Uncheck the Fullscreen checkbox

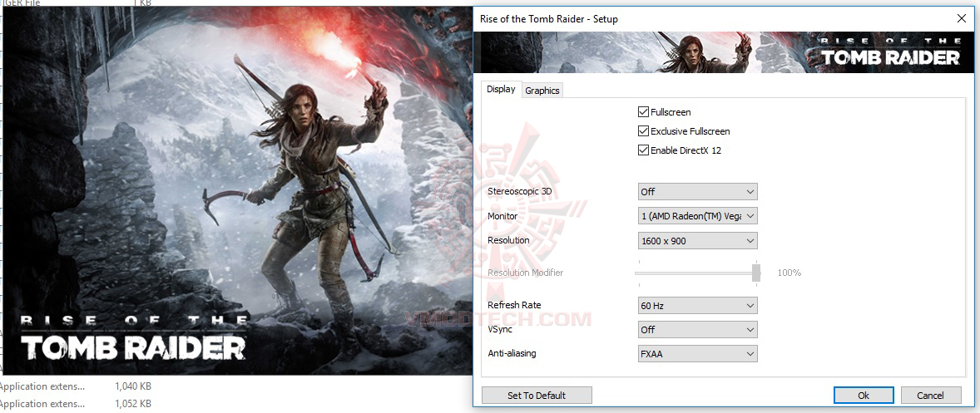point(643,112)
